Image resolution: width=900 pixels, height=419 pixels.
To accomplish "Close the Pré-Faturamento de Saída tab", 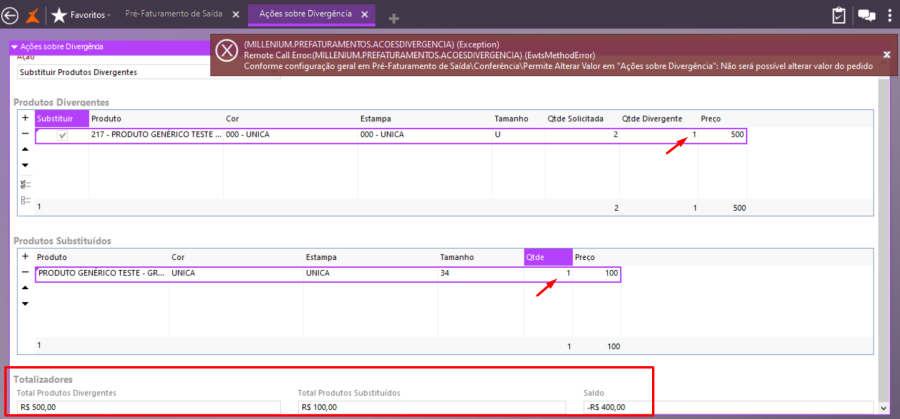I will coord(235,15).
